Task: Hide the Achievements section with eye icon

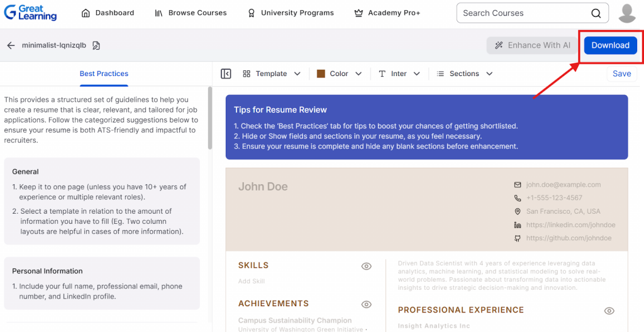Action: (x=366, y=304)
